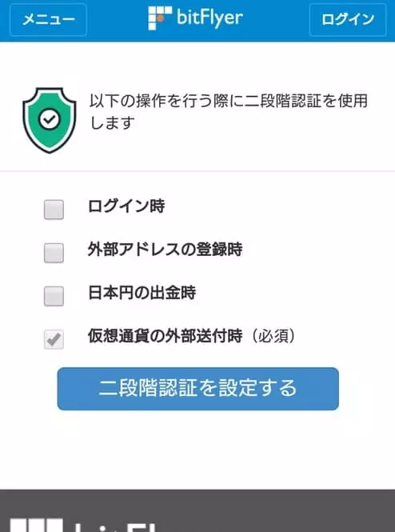
Task: Check the 日本円の出金時 checkbox
Action: pos(54,296)
